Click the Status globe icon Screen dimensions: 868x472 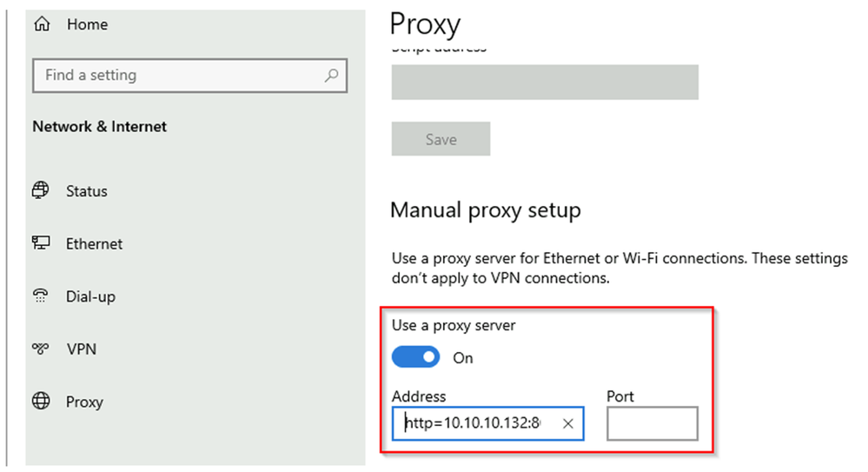[x=41, y=190]
